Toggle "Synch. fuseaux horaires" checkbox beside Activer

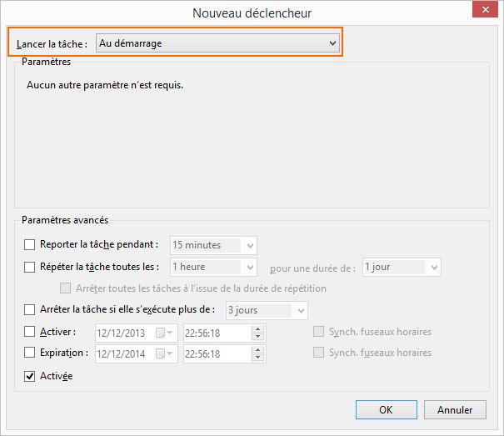pos(318,332)
